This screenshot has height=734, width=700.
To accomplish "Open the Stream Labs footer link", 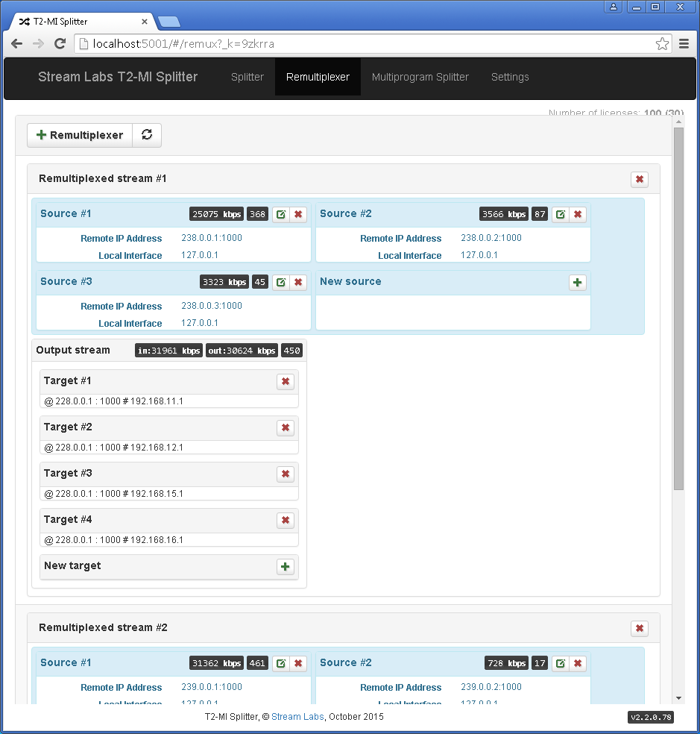I will [x=297, y=717].
